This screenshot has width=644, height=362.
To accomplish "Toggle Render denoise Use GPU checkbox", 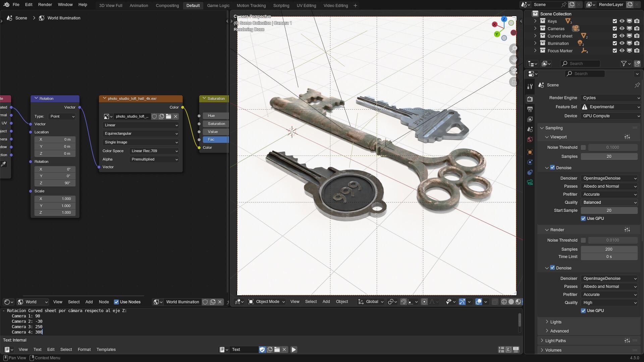I will coord(583,311).
